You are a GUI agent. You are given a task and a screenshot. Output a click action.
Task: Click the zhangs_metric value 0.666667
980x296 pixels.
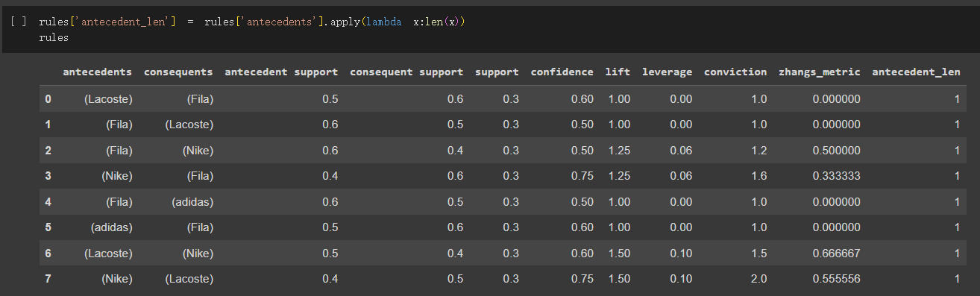pyautogui.click(x=837, y=254)
